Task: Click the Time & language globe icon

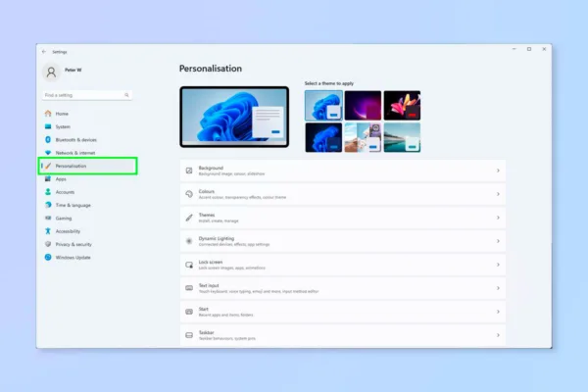Action: (48, 205)
